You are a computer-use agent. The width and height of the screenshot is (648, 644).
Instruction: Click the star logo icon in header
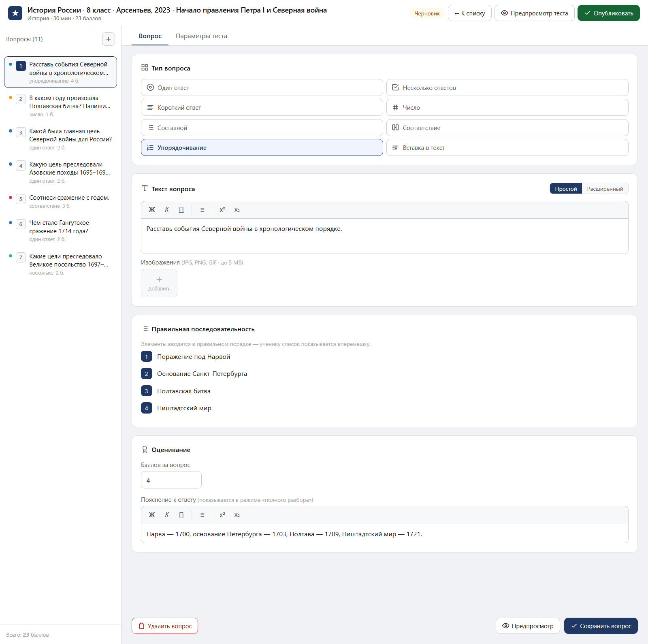[x=15, y=13]
